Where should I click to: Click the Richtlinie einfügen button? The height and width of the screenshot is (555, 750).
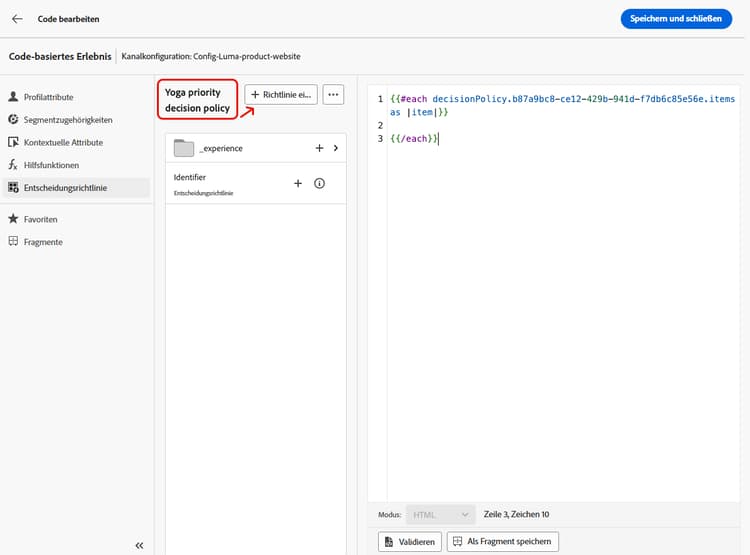pos(281,95)
